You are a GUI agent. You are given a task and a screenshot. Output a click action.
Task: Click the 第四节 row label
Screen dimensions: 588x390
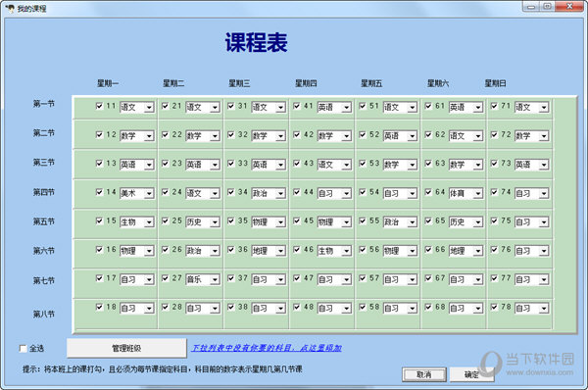44,192
